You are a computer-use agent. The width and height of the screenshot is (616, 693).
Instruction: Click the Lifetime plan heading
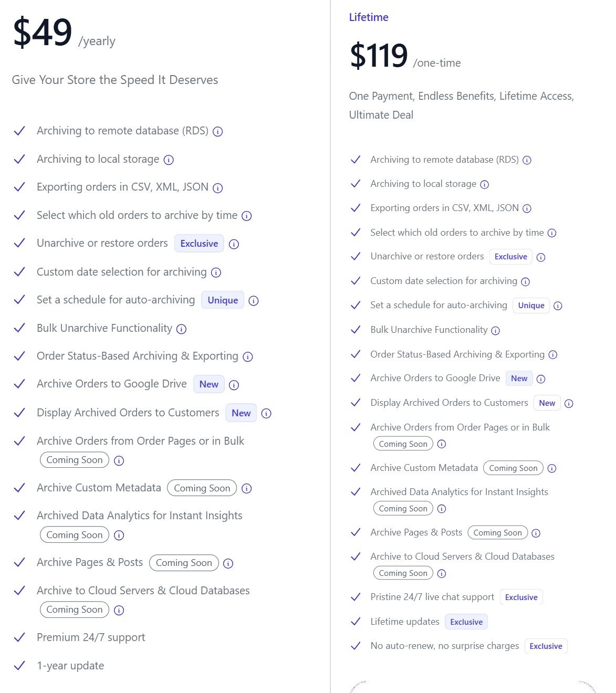pyautogui.click(x=369, y=17)
